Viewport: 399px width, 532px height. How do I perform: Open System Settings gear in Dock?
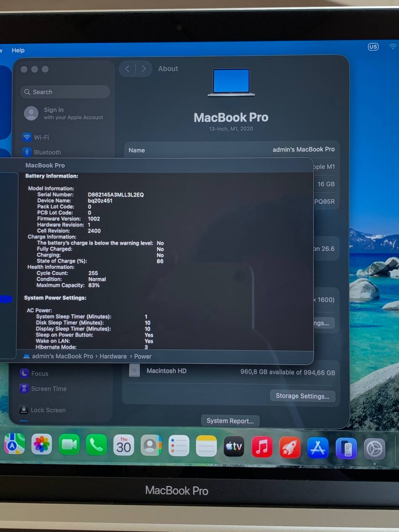(x=374, y=449)
